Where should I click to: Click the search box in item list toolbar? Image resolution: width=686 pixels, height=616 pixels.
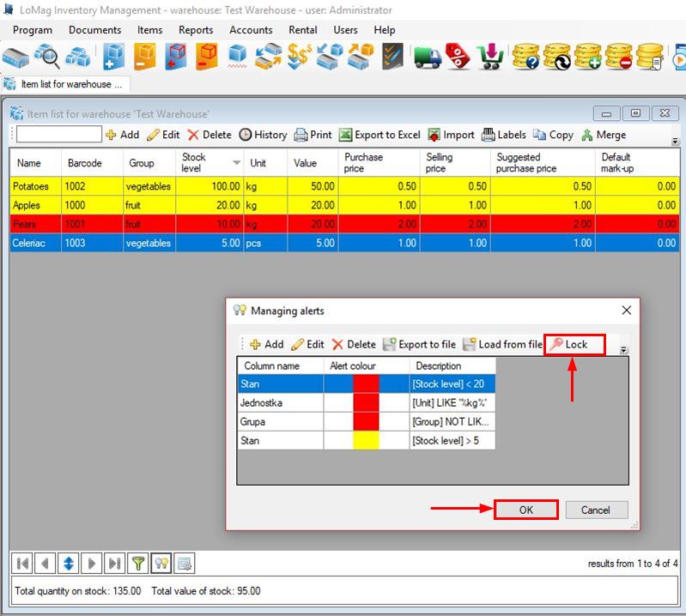click(x=59, y=134)
